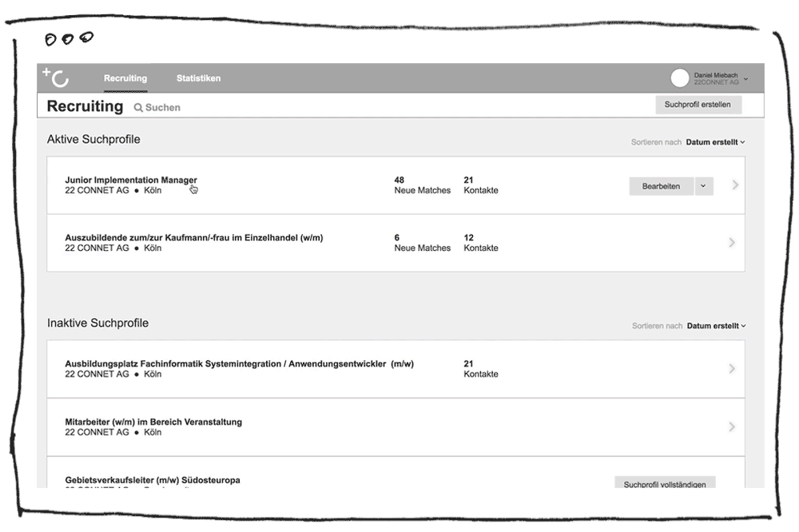The image size is (799, 532).
Task: Expand the dropdown arrow beside Bearbeiten
Action: click(x=704, y=186)
